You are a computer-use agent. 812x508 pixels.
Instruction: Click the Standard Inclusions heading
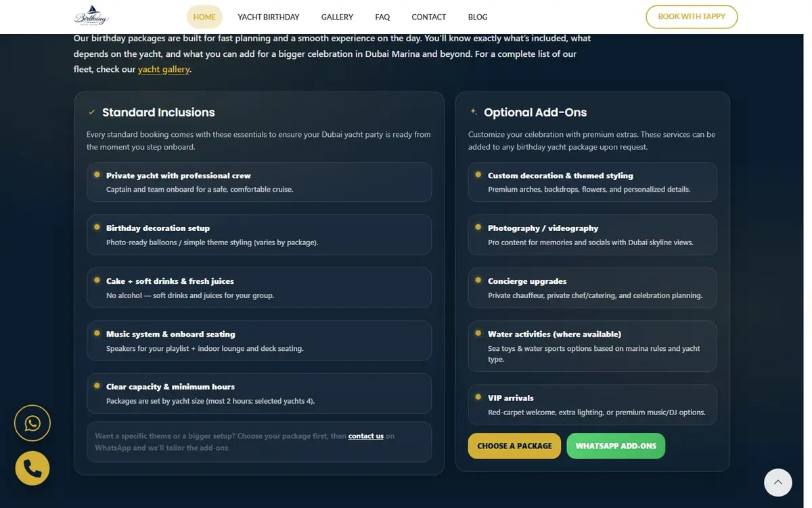[158, 112]
